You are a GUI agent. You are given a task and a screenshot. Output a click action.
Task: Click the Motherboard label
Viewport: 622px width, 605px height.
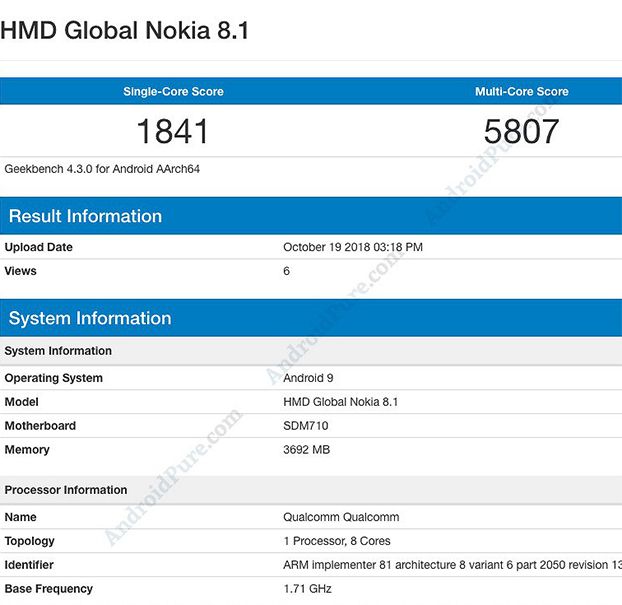pyautogui.click(x=40, y=426)
